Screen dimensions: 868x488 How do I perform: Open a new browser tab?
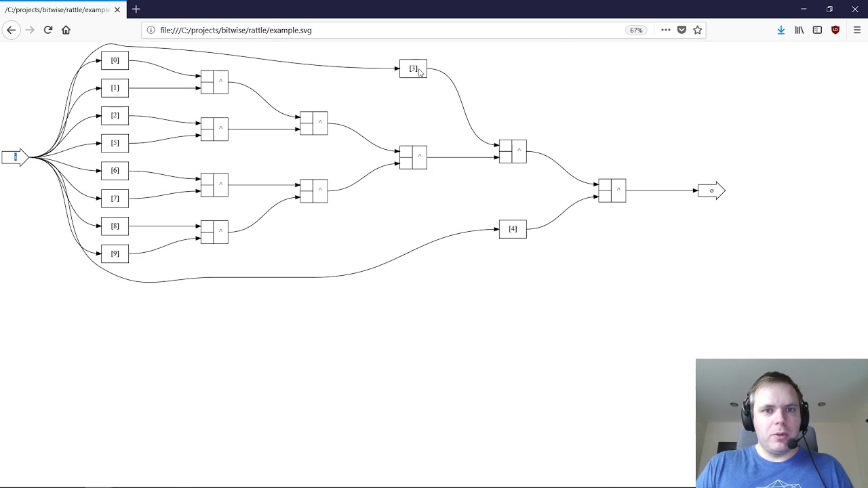136,9
